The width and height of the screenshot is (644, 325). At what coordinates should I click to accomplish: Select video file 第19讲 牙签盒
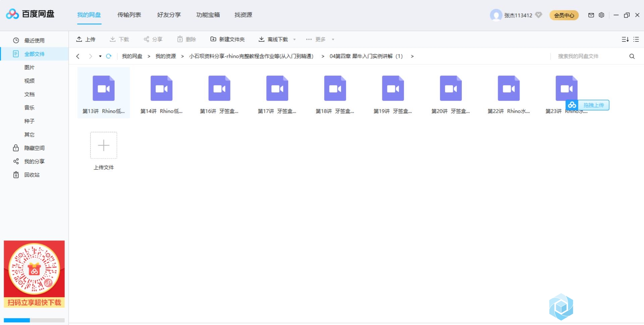393,93
